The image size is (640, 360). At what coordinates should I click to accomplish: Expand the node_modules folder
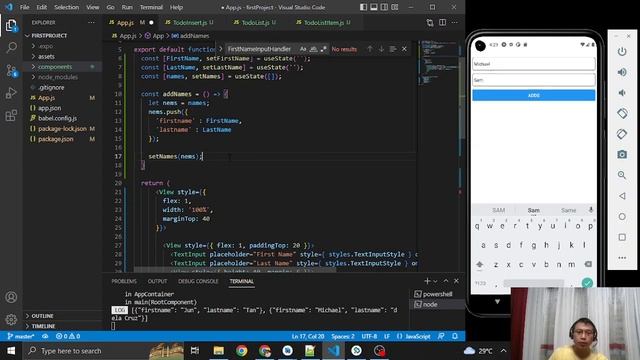[58, 77]
